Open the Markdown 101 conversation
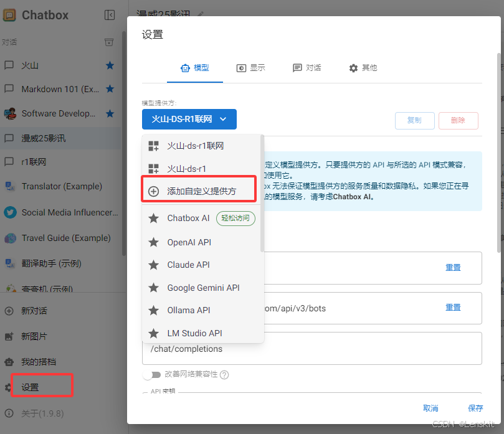Viewport: 504px width, 434px height. [x=60, y=88]
